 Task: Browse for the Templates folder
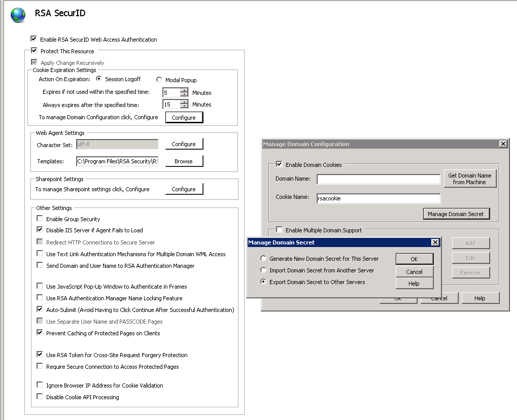(x=184, y=161)
